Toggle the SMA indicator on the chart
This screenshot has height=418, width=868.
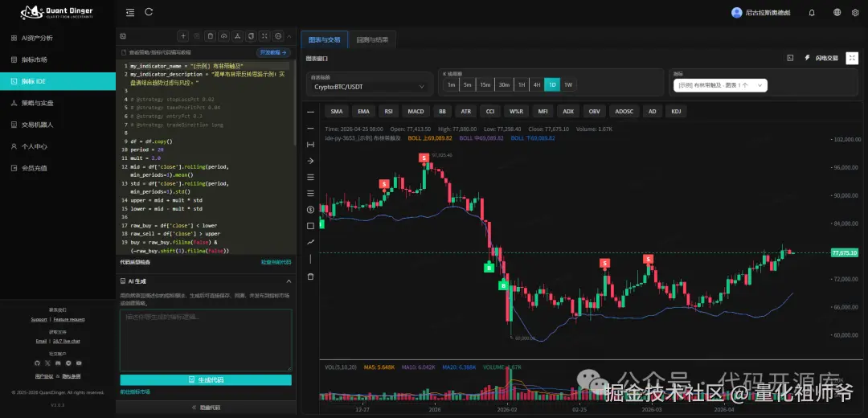pyautogui.click(x=337, y=111)
